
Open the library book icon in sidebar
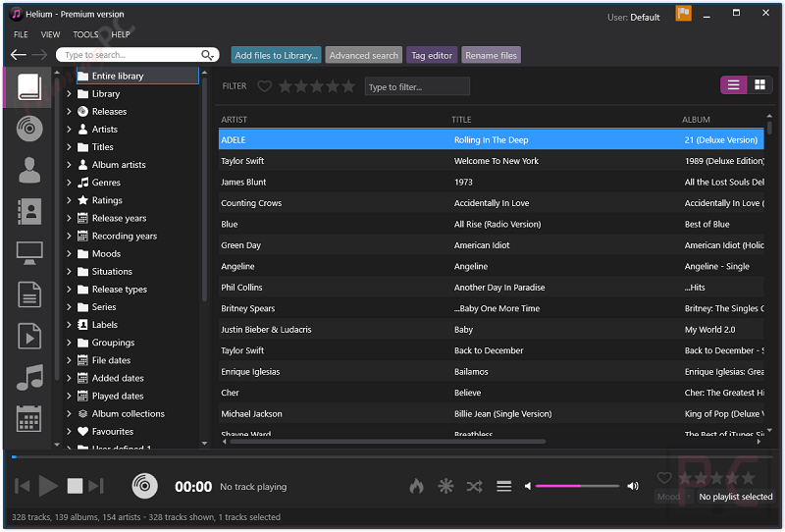pyautogui.click(x=29, y=87)
